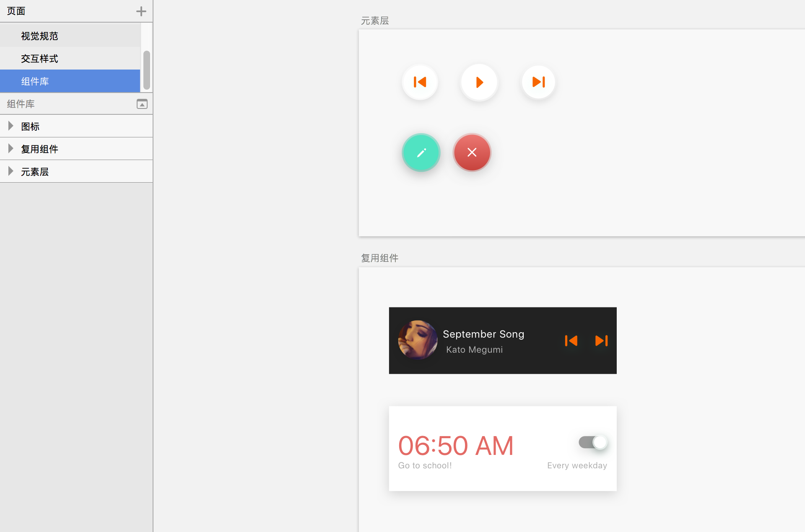Expand the 图标 layer group
The image size is (805, 532).
pos(11,126)
